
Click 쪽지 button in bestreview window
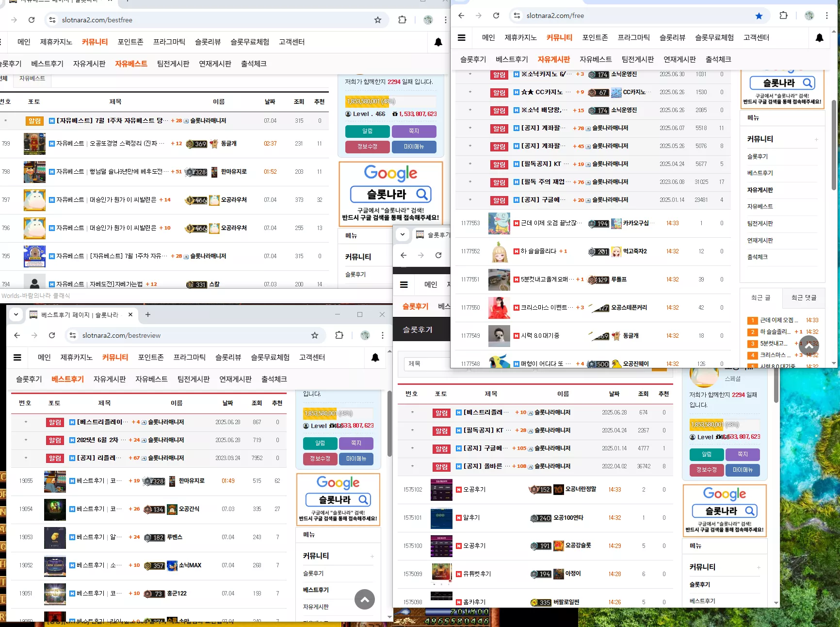[x=356, y=443]
